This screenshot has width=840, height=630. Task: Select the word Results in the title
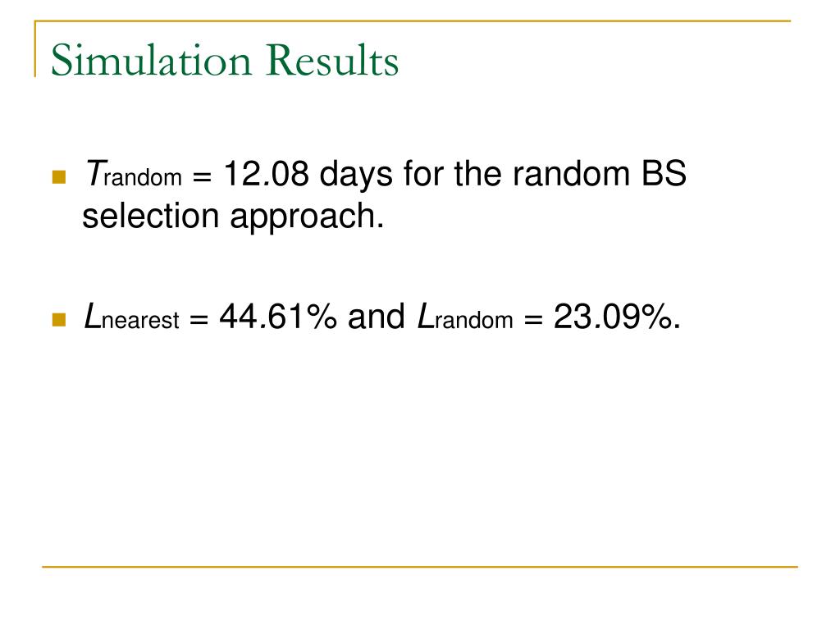332,59
